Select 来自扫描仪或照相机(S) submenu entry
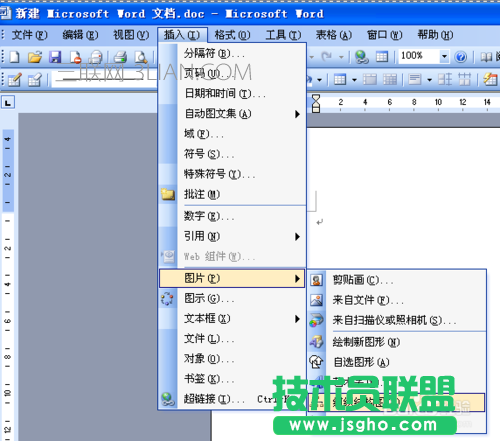Viewport: 500px width, 441px height. coord(397,320)
